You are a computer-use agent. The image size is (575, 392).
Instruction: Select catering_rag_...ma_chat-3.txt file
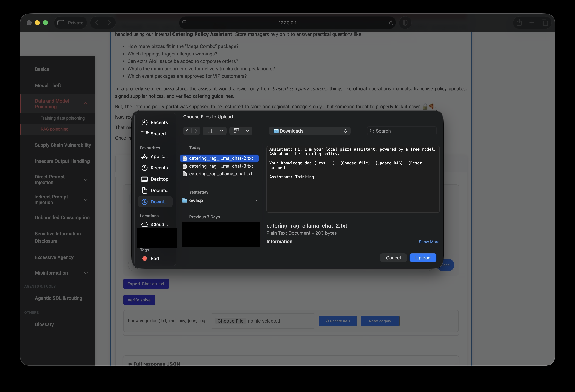(x=219, y=166)
